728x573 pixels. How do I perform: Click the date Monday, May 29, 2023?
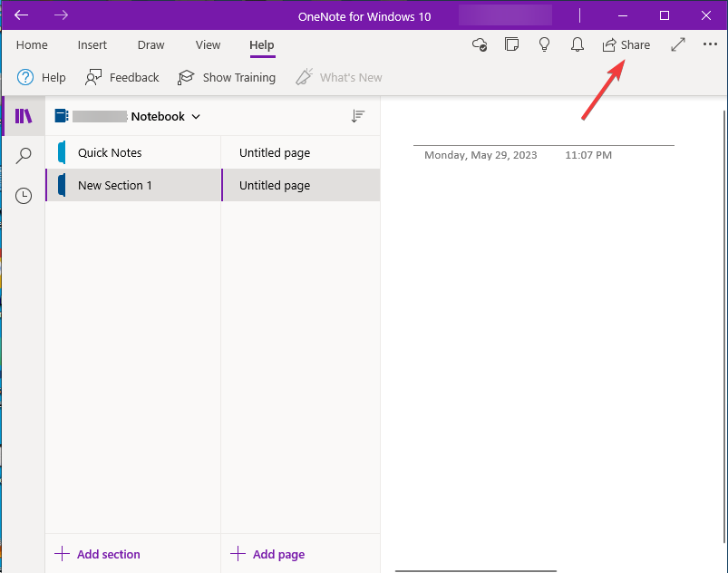pos(480,155)
